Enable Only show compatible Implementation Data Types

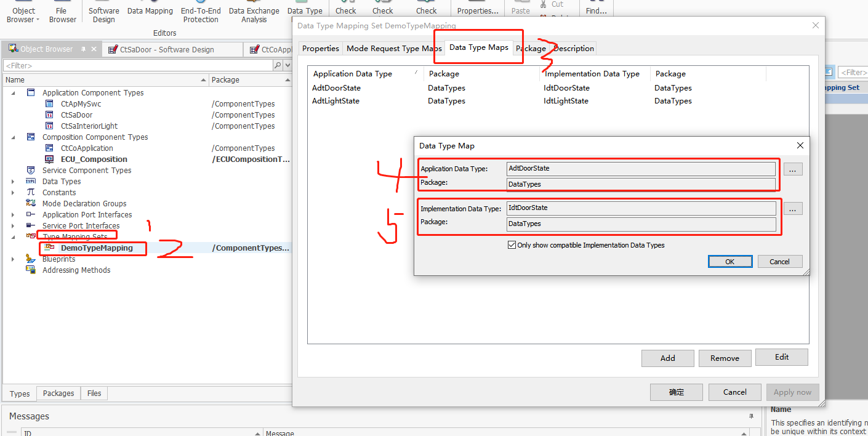tap(512, 244)
